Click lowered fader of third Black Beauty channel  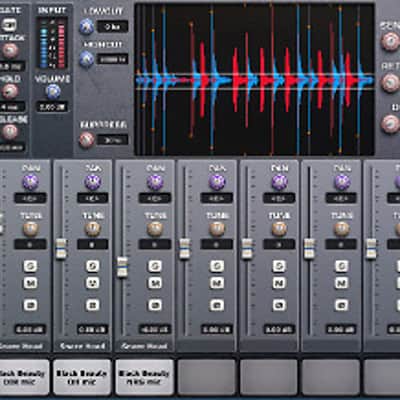(x=122, y=267)
